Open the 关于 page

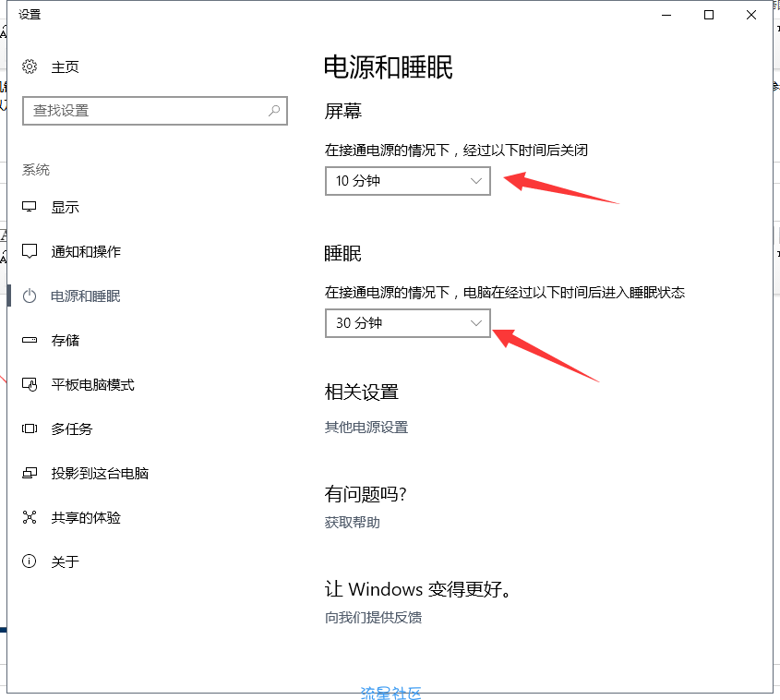point(65,561)
